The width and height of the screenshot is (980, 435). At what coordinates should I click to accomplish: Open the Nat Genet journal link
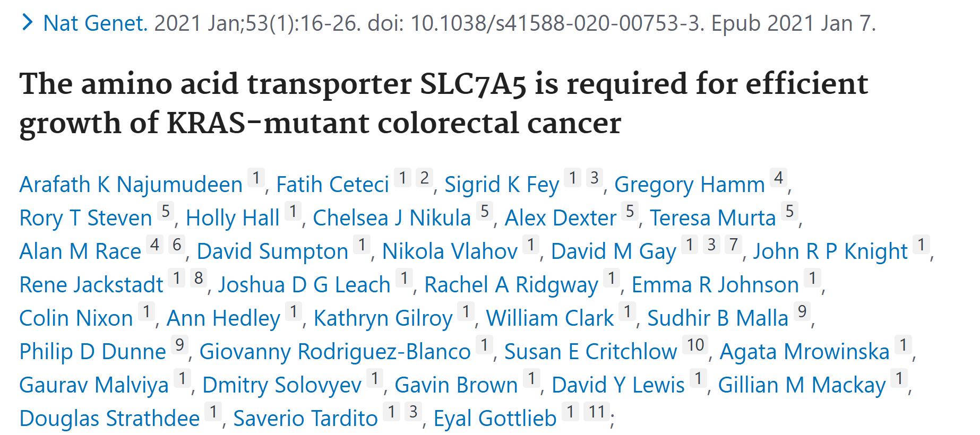point(94,23)
